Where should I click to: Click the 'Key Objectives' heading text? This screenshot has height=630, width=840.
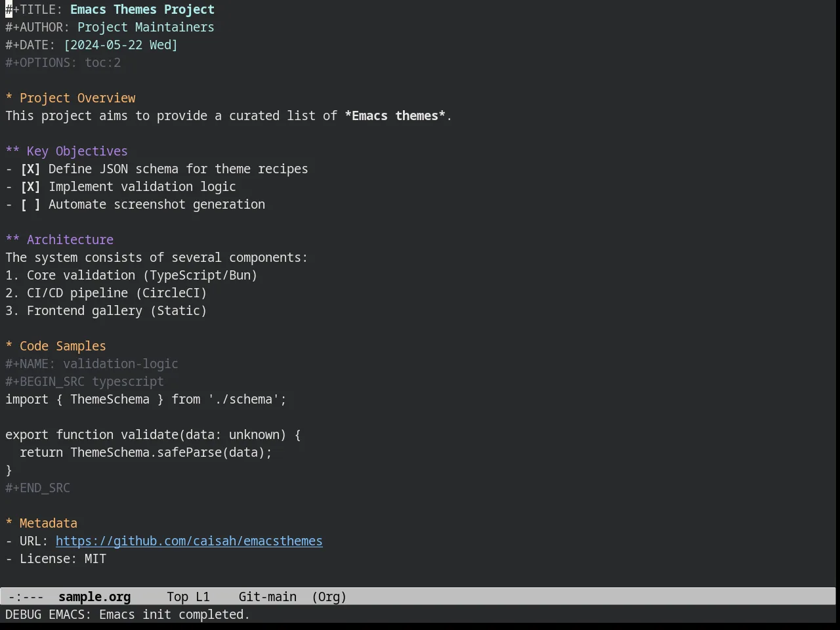click(77, 151)
